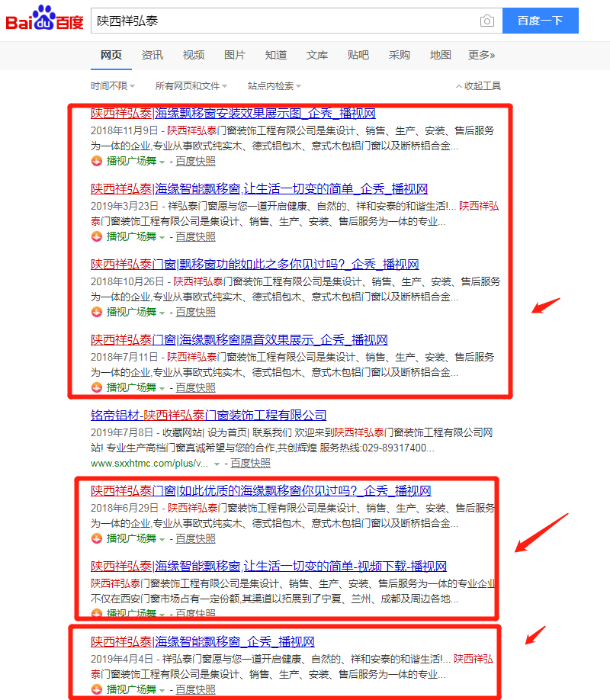
Task: Click the www.sxxhtmc.com/plus/v... URL text
Action: coord(149,464)
